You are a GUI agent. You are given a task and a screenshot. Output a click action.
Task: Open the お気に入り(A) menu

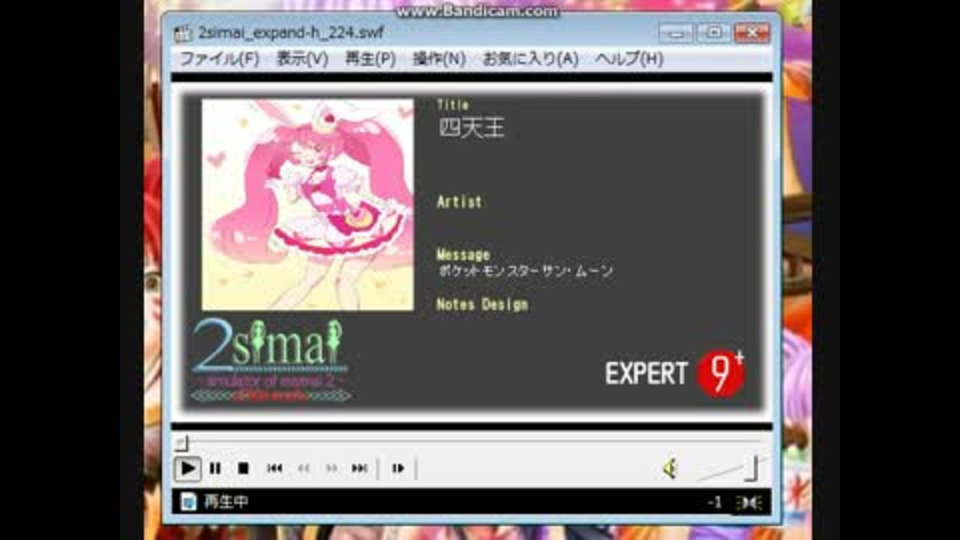pyautogui.click(x=531, y=59)
